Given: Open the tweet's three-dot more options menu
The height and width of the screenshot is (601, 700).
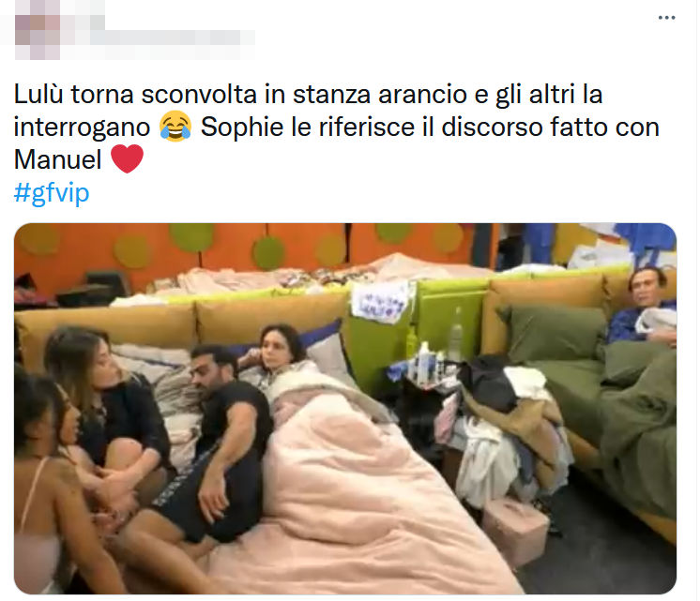Looking at the screenshot, I should (666, 18).
